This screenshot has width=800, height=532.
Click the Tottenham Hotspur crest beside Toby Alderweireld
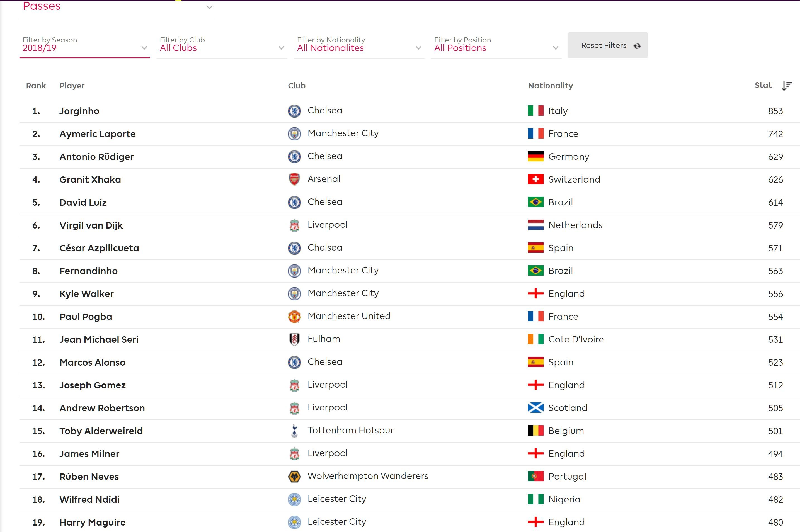pos(294,431)
